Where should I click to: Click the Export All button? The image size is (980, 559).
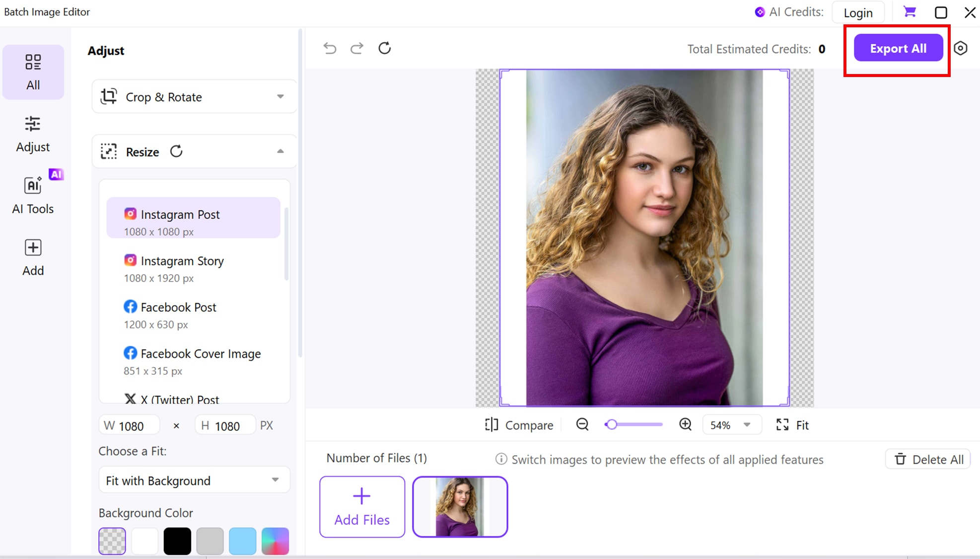[x=898, y=48]
